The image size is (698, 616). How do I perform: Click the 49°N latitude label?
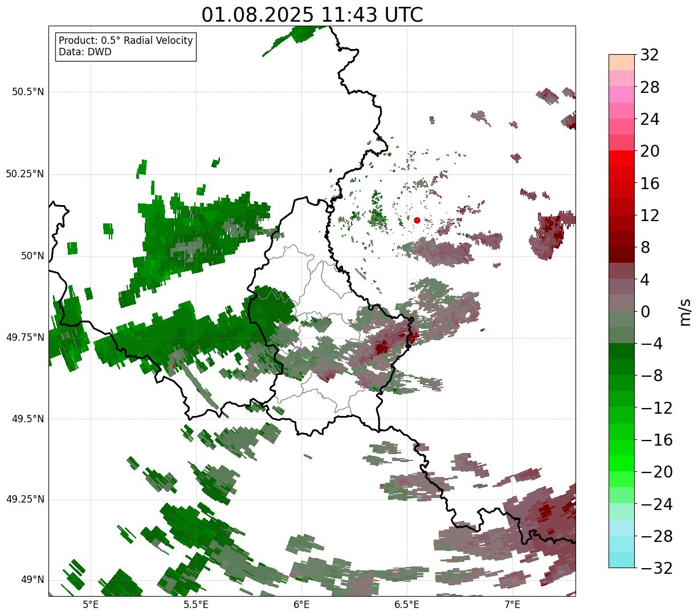pyautogui.click(x=32, y=580)
